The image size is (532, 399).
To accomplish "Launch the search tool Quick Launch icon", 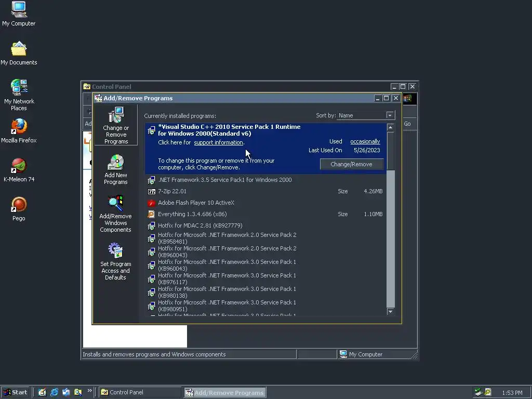I will 78,392.
